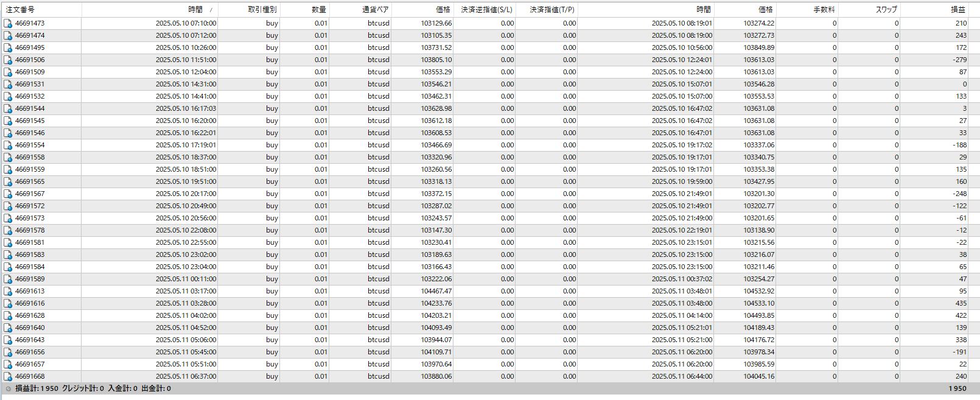The image size is (980, 400).
Task: Click the order icon beside ticket 46691474
Action: click(8, 35)
